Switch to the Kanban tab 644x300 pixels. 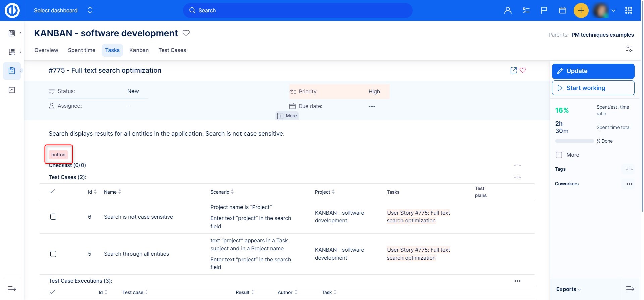pos(139,50)
